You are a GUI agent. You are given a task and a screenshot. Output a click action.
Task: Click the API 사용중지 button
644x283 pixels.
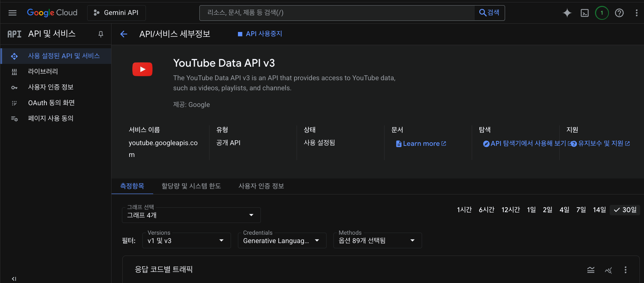point(260,34)
